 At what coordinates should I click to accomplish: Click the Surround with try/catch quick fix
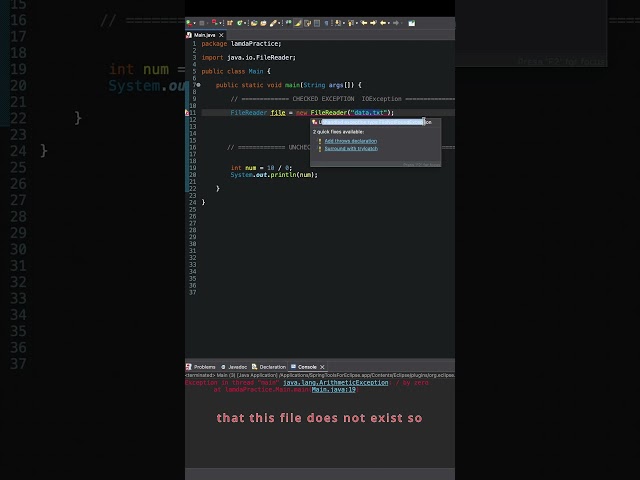pyautogui.click(x=351, y=149)
